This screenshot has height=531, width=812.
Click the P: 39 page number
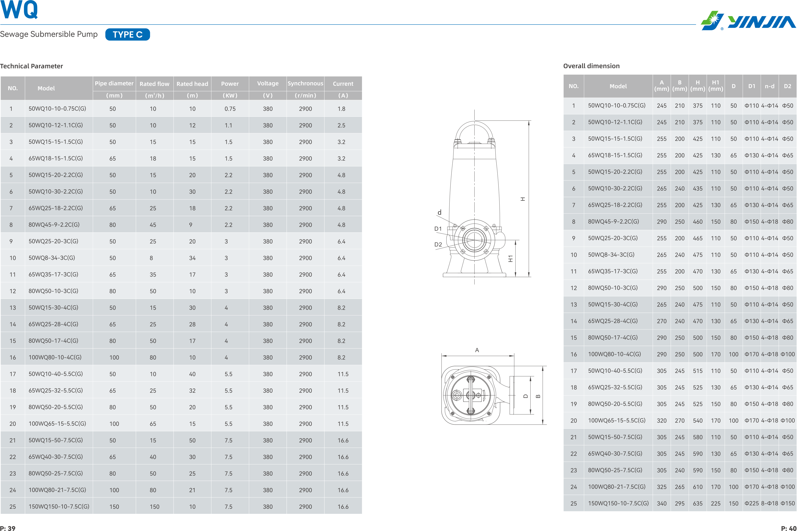click(8, 528)
